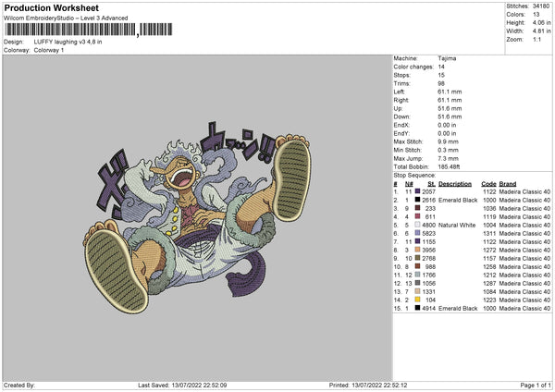Click the "St." column header
The image size is (555, 392).
[431, 184]
